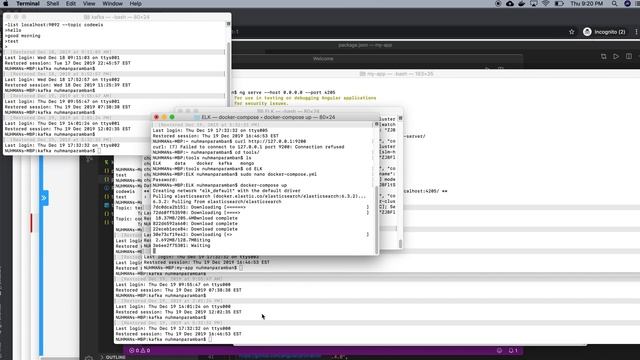Open the VS Code notifications bell
The width and height of the screenshot is (640, 360).
[513, 350]
